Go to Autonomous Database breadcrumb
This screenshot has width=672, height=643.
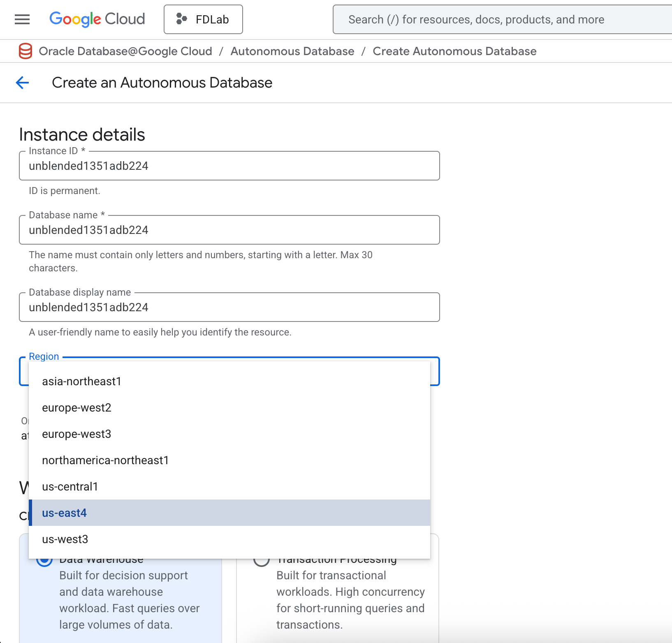tap(292, 51)
